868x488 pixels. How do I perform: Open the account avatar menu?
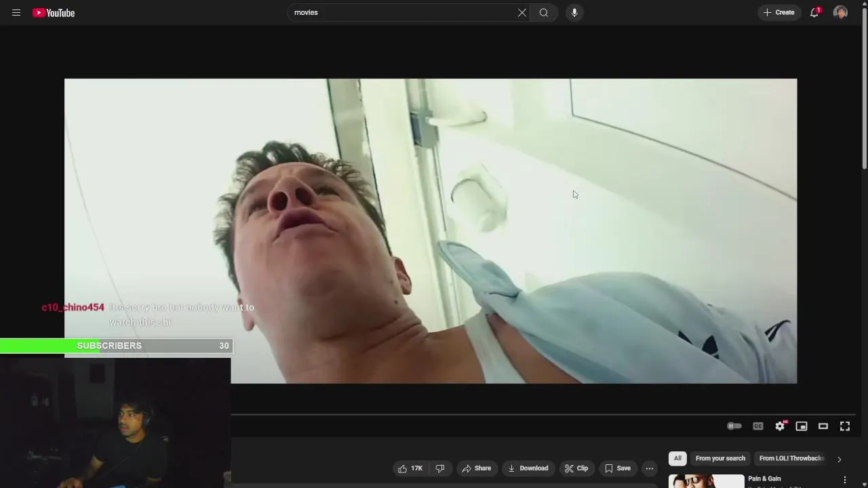[x=841, y=12]
